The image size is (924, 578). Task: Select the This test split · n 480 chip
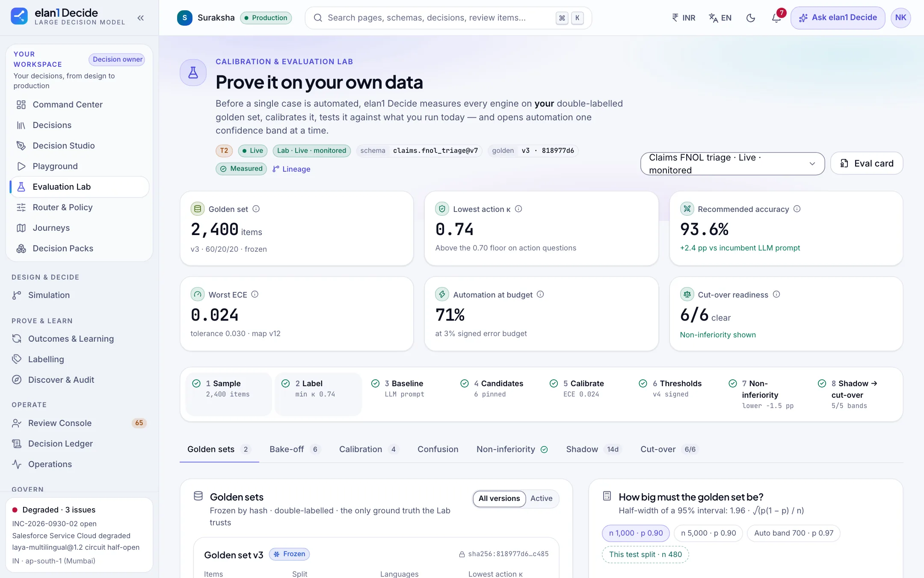pos(646,554)
